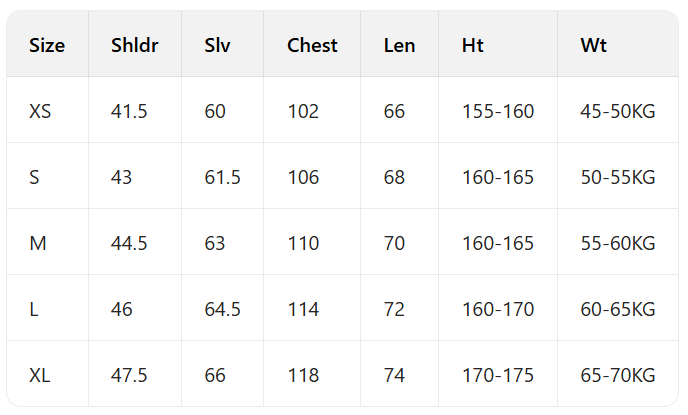This screenshot has height=415, width=688.
Task: Click weight range 60-65KG
Action: [617, 309]
